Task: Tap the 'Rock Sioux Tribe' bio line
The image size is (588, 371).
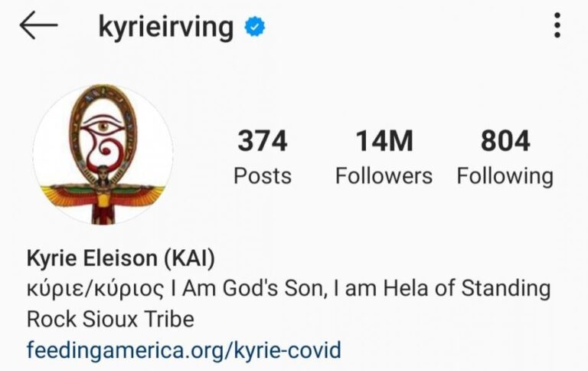Action: (110, 319)
